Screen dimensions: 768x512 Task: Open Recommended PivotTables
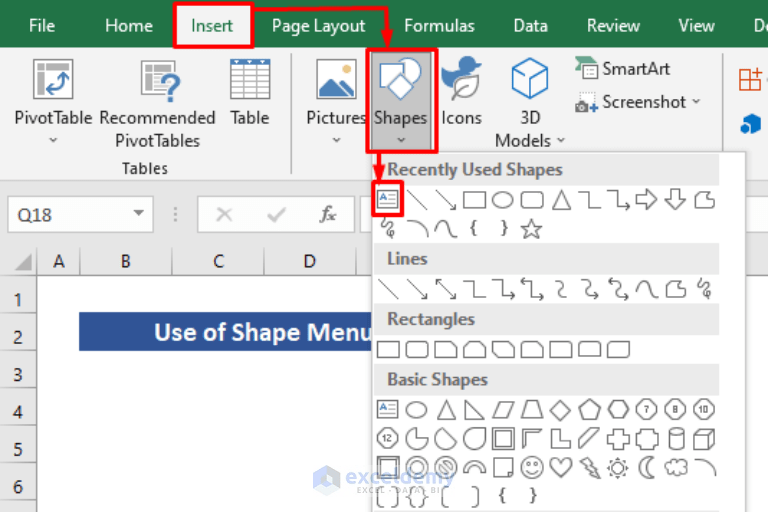(158, 104)
